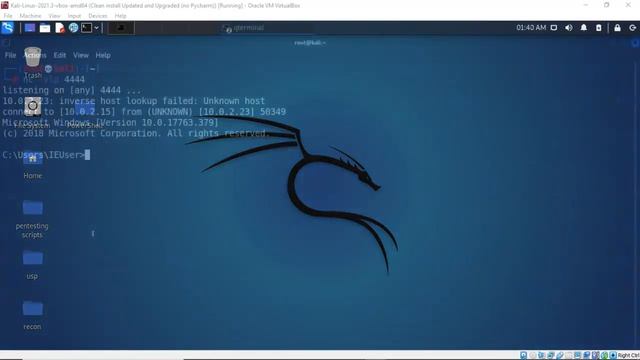
Task: Expand the terminal launcher dropdown arrow
Action: [x=96, y=28]
